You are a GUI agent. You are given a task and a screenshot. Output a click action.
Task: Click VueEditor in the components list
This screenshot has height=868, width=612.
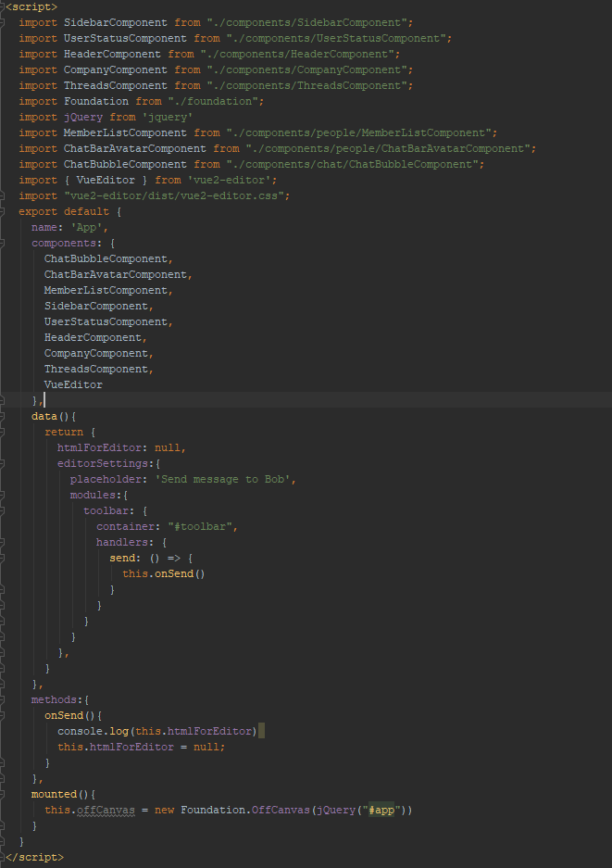(73, 384)
